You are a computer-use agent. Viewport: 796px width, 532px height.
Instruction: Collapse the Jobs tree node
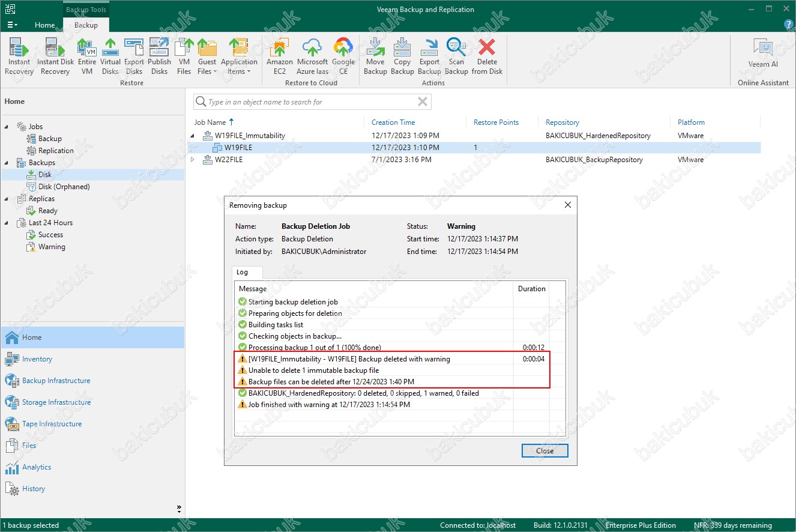click(7, 127)
